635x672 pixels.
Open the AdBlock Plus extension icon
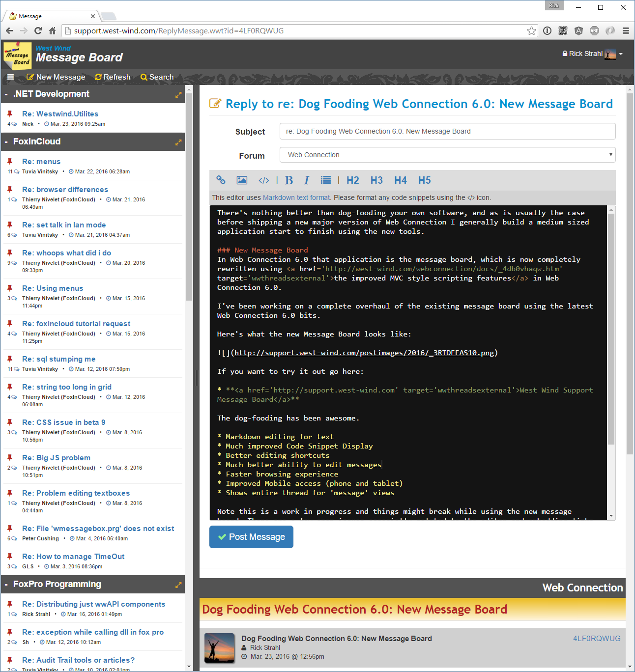tap(594, 30)
